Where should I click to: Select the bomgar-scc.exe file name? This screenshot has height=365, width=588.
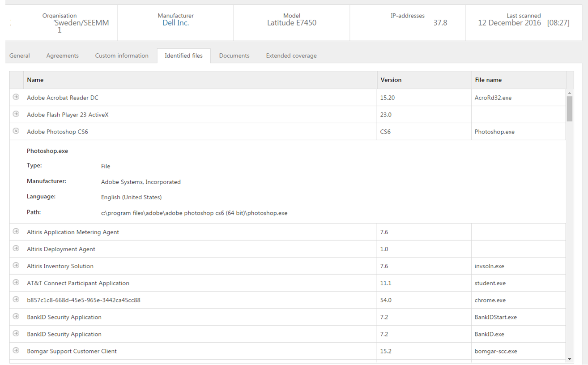[496, 351]
